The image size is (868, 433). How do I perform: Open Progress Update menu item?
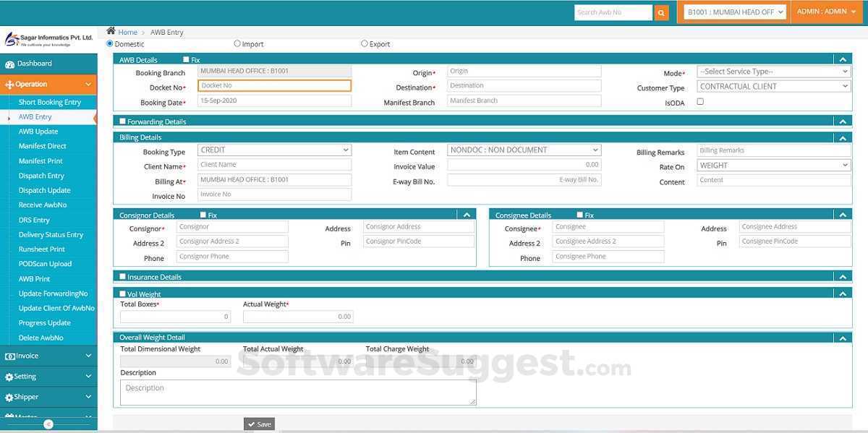coord(45,323)
